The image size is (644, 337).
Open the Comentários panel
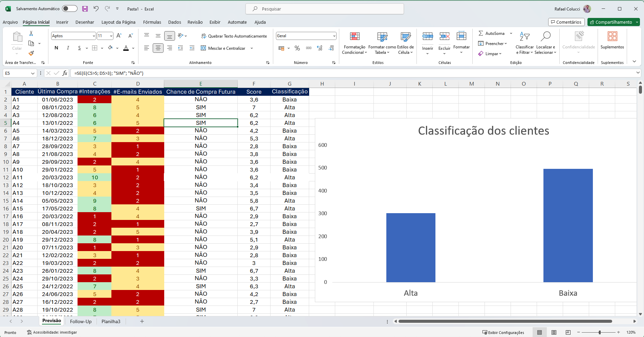pos(566,22)
